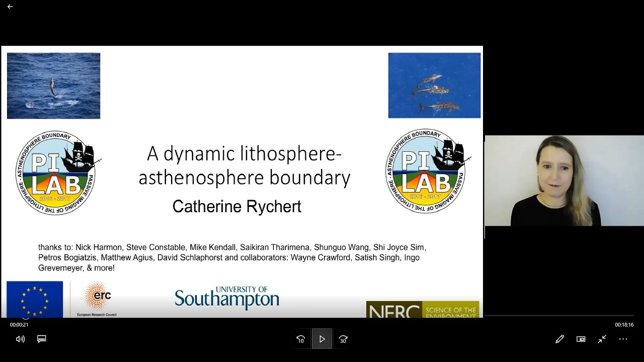The width and height of the screenshot is (644, 362).
Task: Play the video
Action: [322, 339]
